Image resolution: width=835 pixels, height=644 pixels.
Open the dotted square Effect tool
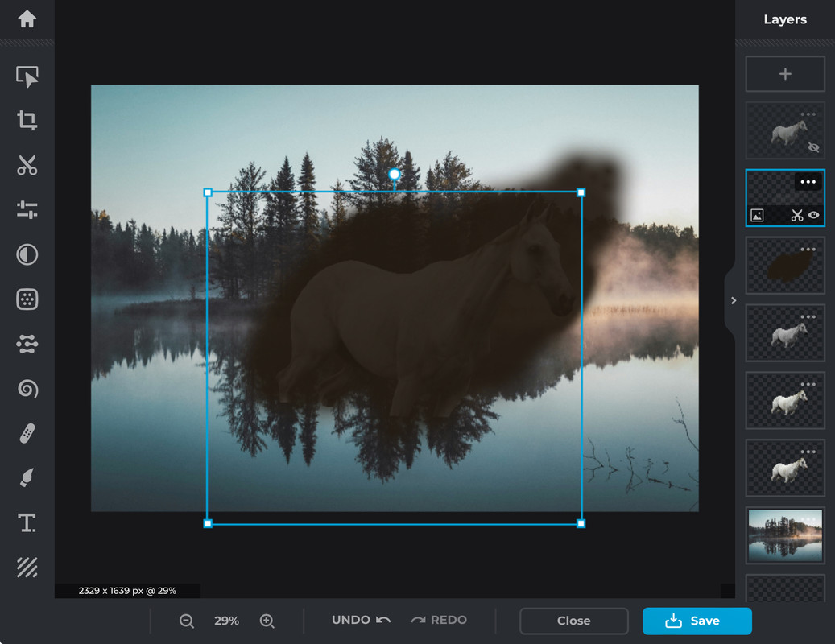click(x=27, y=299)
